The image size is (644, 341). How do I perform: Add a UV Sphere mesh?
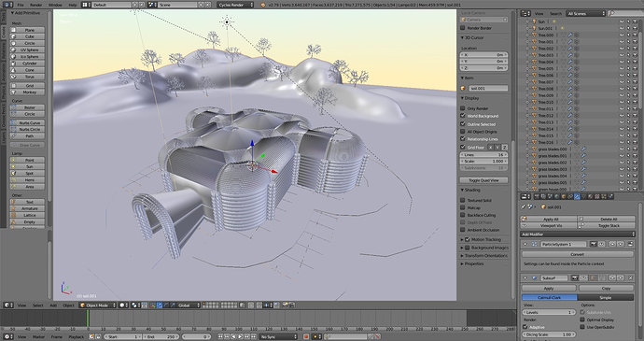[27, 50]
